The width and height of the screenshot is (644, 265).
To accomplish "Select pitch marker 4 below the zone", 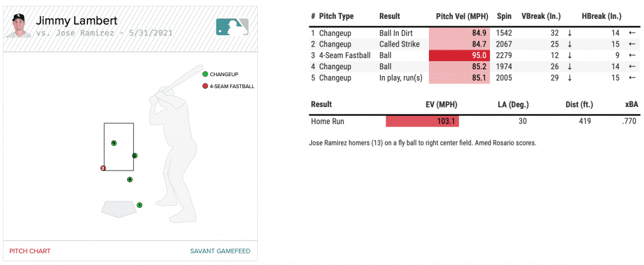I will coord(130,179).
